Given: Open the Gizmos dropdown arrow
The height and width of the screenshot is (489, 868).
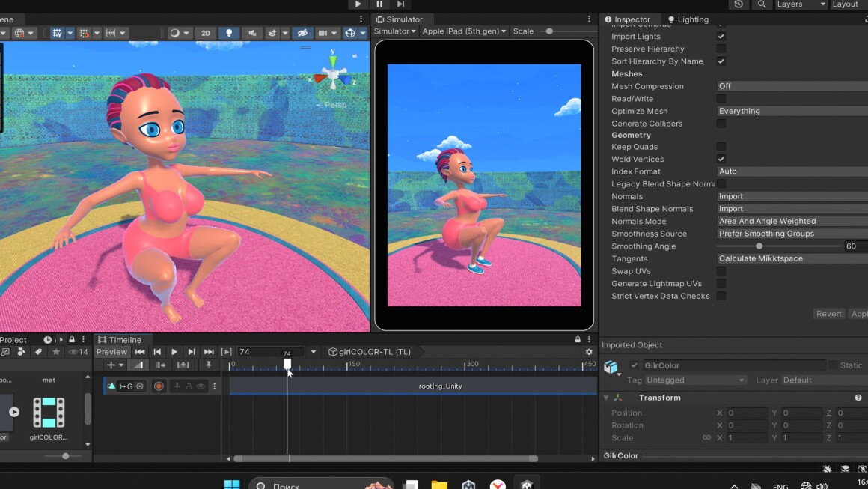Looking at the screenshot, I should (363, 33).
